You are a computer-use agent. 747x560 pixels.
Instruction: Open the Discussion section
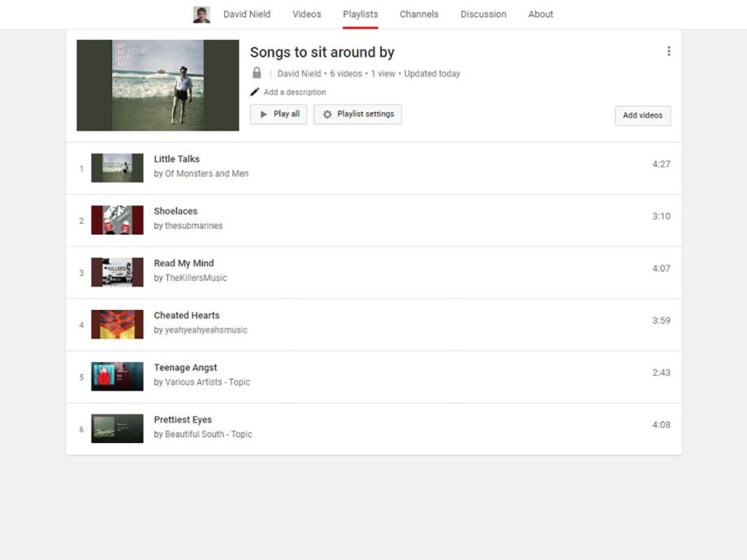[483, 14]
